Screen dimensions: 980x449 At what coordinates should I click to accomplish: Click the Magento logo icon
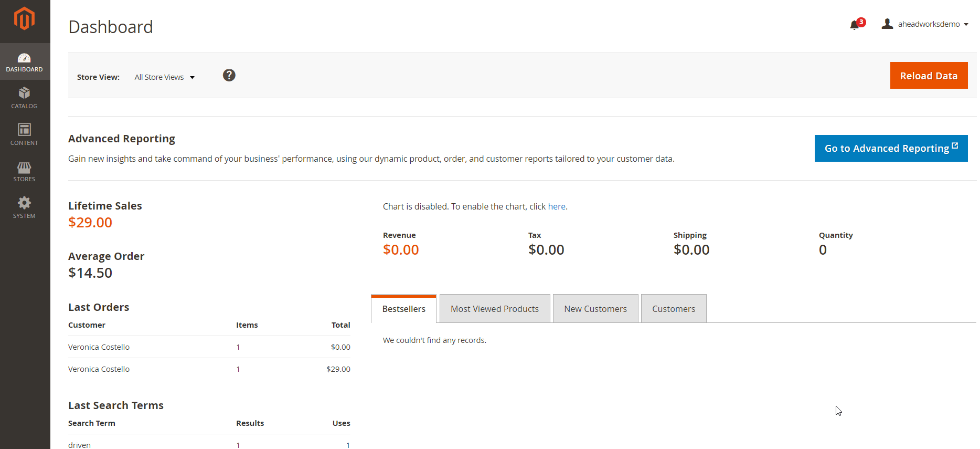pos(24,19)
